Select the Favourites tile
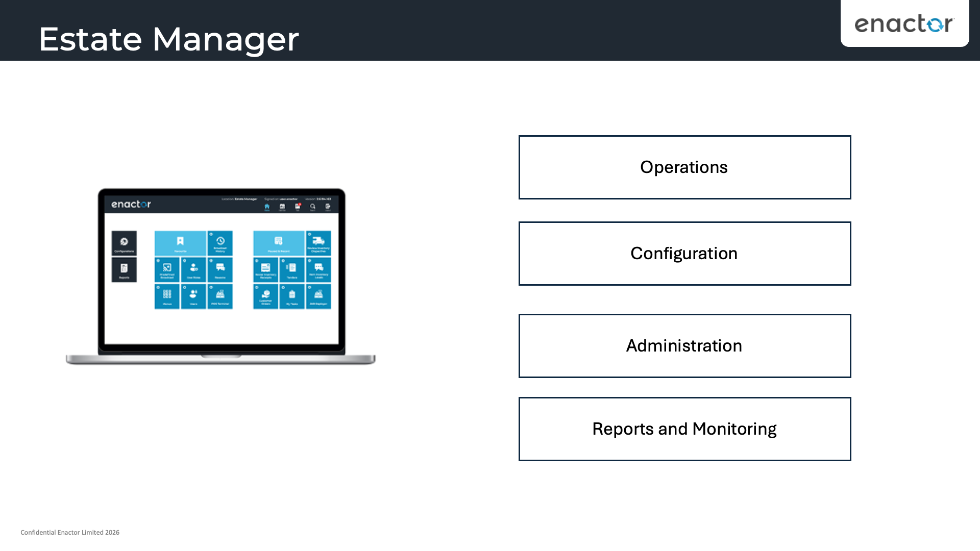This screenshot has height=551, width=980. coord(180,243)
